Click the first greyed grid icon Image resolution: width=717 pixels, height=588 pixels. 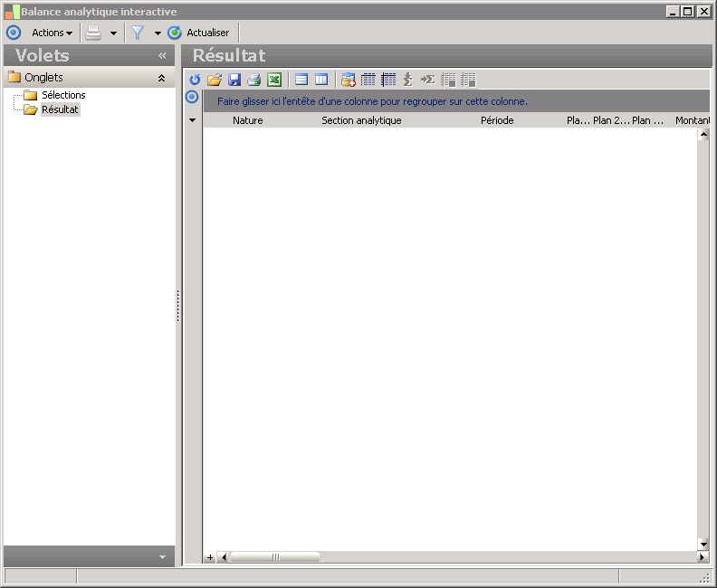pos(449,80)
